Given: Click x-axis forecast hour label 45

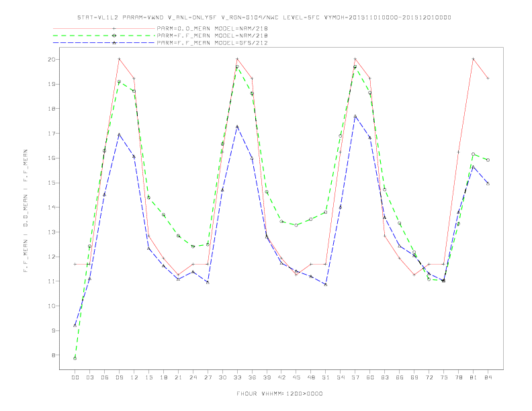Looking at the screenshot, I should tap(296, 377).
